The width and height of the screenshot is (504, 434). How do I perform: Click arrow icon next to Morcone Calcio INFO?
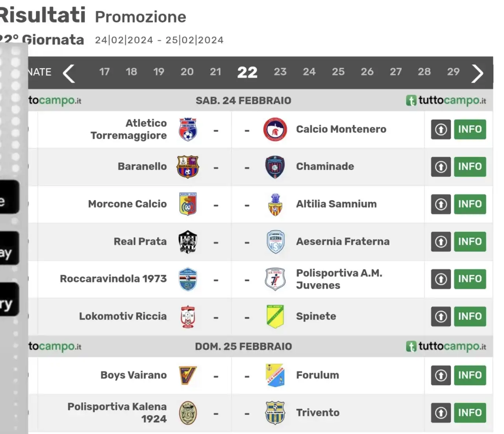click(x=441, y=204)
